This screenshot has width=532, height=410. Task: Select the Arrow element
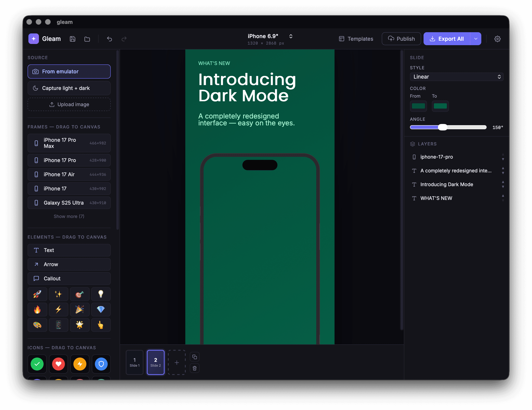[69, 264]
